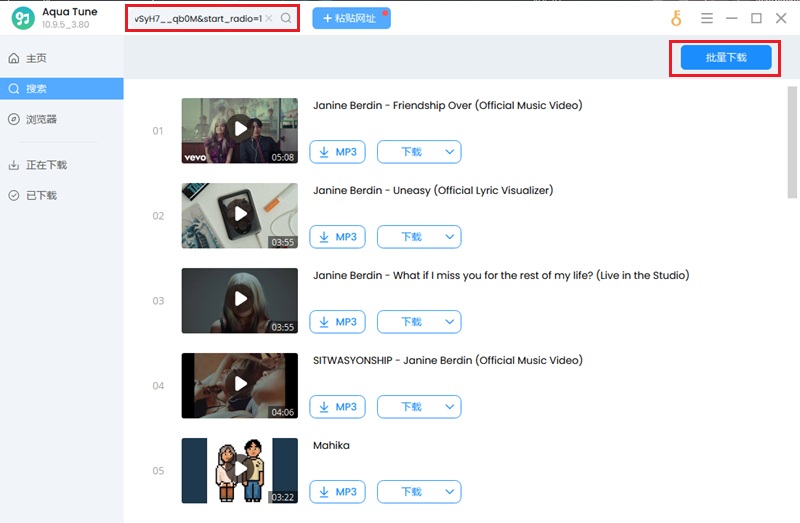
Task: Expand download options arrow for Uneasy
Action: point(449,237)
